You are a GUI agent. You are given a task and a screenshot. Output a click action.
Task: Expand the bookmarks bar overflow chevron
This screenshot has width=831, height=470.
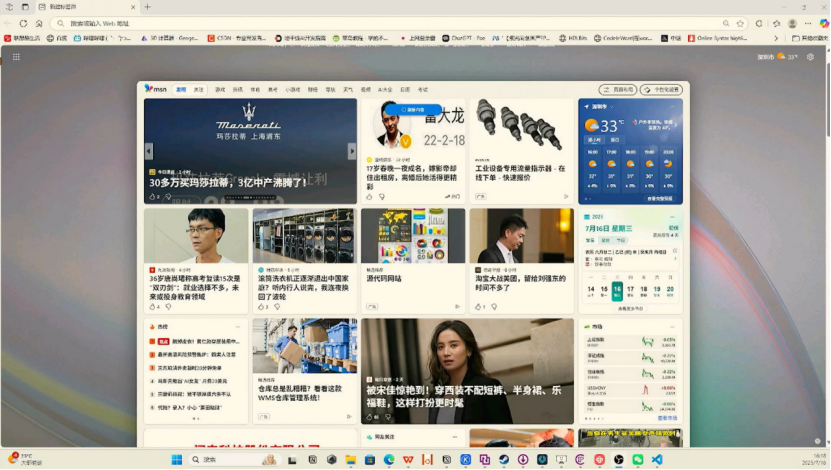(776, 38)
